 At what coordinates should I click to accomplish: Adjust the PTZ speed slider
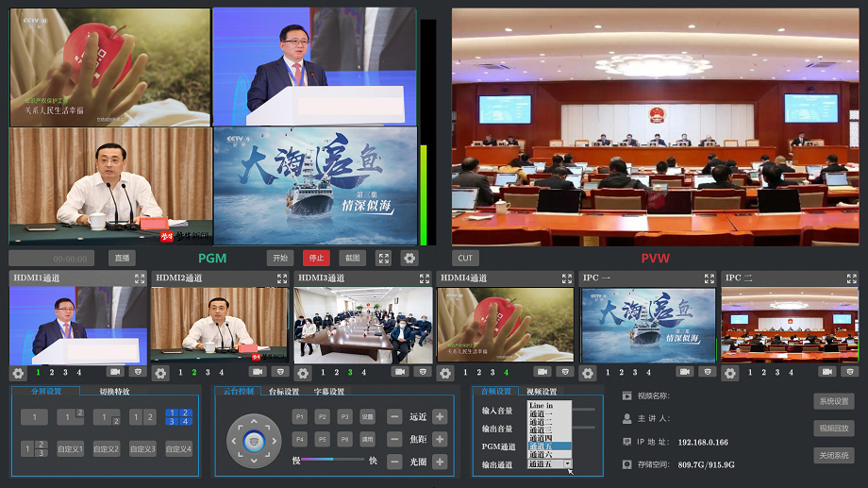click(x=332, y=460)
